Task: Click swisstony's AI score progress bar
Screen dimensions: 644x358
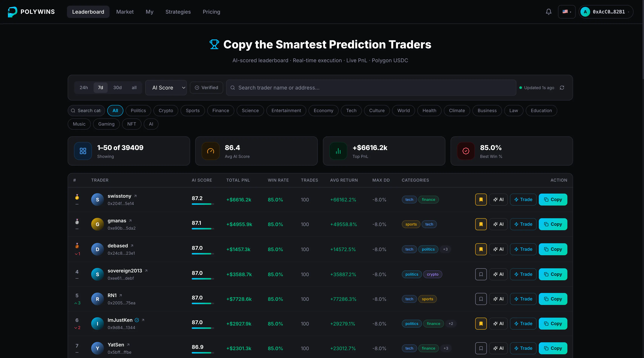Action: point(203,204)
